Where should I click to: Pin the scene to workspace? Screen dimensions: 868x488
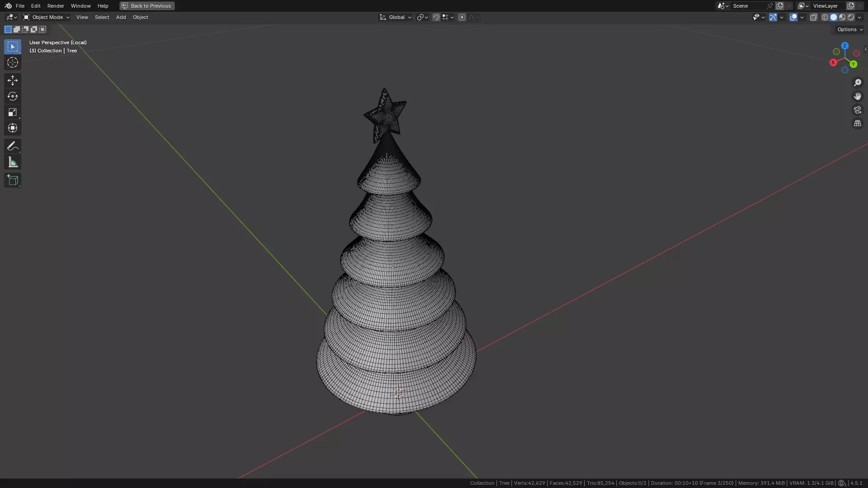(770, 6)
